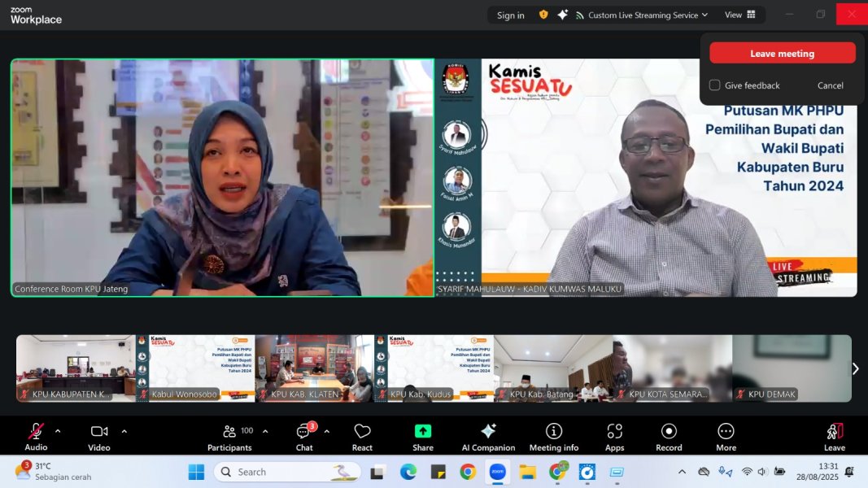Unmute microphone using the Audio button
Screen dimensions: 868x488
[36, 436]
